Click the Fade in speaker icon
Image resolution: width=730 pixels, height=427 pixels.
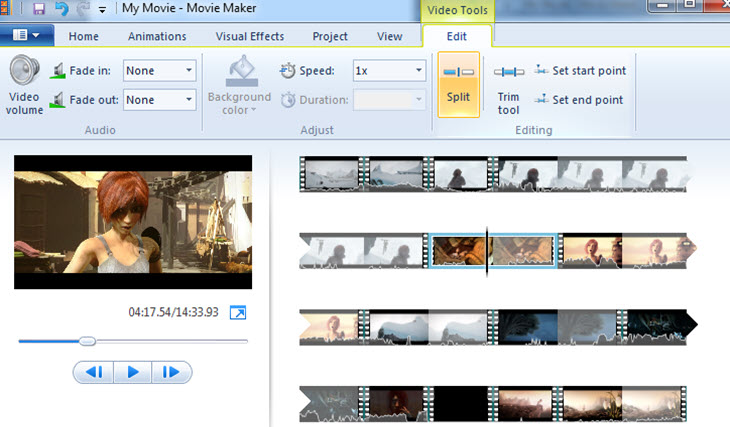pos(58,71)
